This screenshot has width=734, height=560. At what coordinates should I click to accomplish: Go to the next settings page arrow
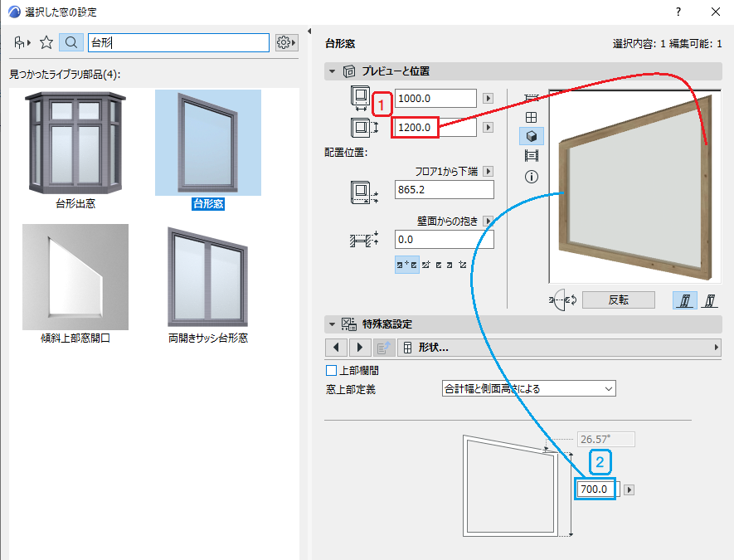[359, 348]
